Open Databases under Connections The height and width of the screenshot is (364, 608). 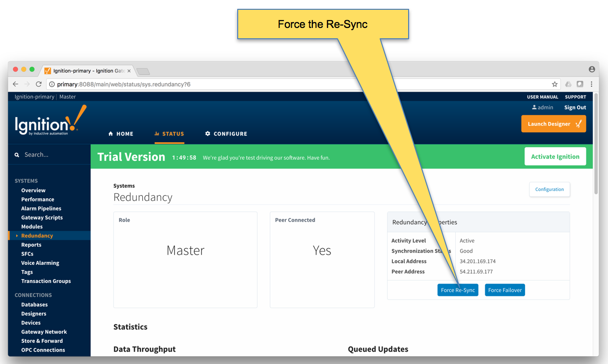(x=34, y=305)
